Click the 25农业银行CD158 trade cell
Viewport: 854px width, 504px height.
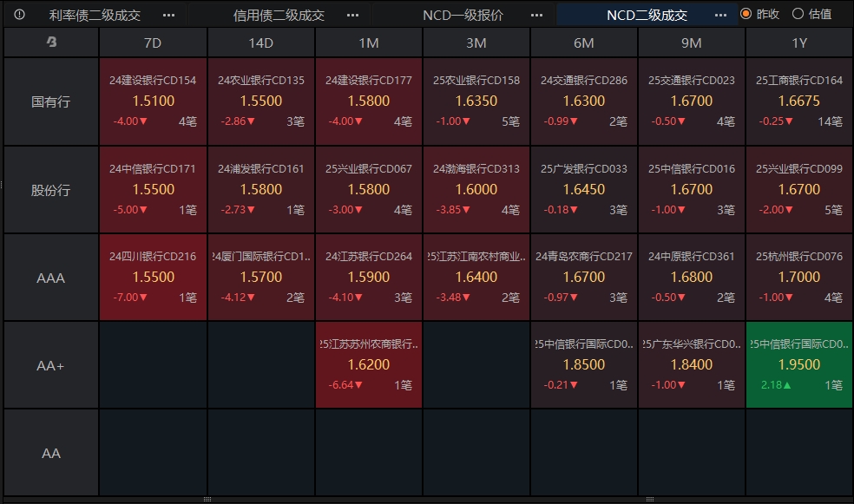point(476,101)
